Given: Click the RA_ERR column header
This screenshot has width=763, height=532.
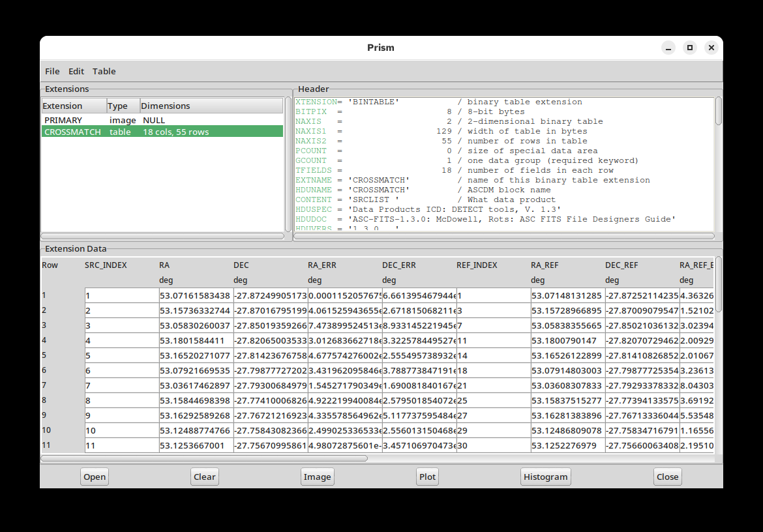Looking at the screenshot, I should (x=322, y=265).
